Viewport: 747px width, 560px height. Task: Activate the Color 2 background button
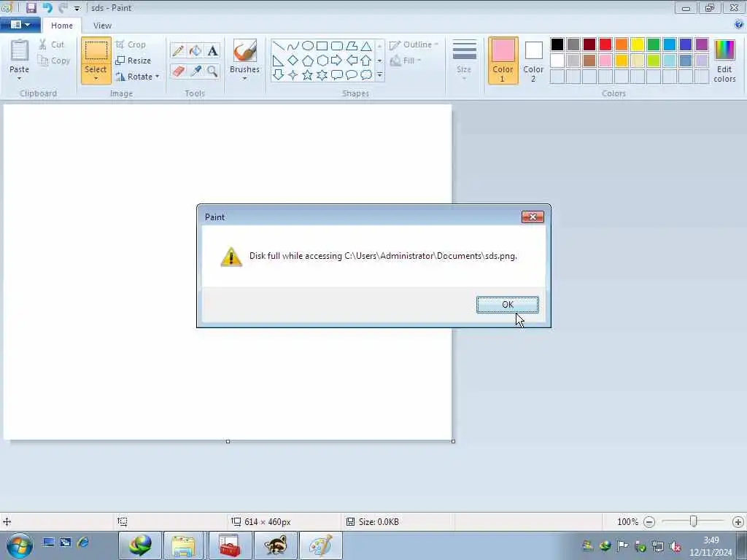click(x=533, y=61)
